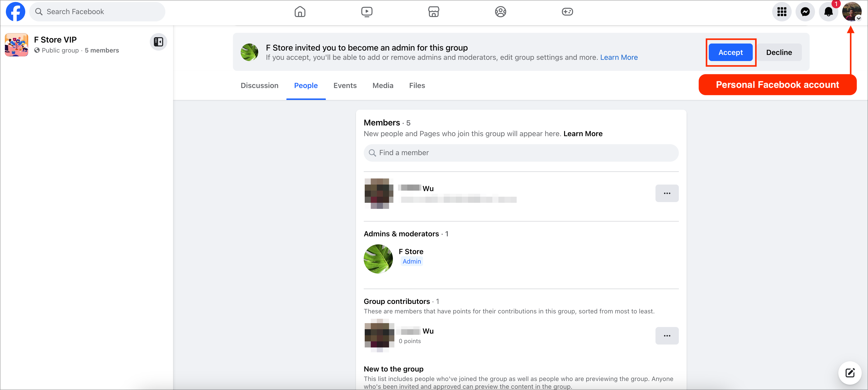The width and height of the screenshot is (868, 390).
Task: Open Learn More link in admin invite banner
Action: [x=619, y=58]
